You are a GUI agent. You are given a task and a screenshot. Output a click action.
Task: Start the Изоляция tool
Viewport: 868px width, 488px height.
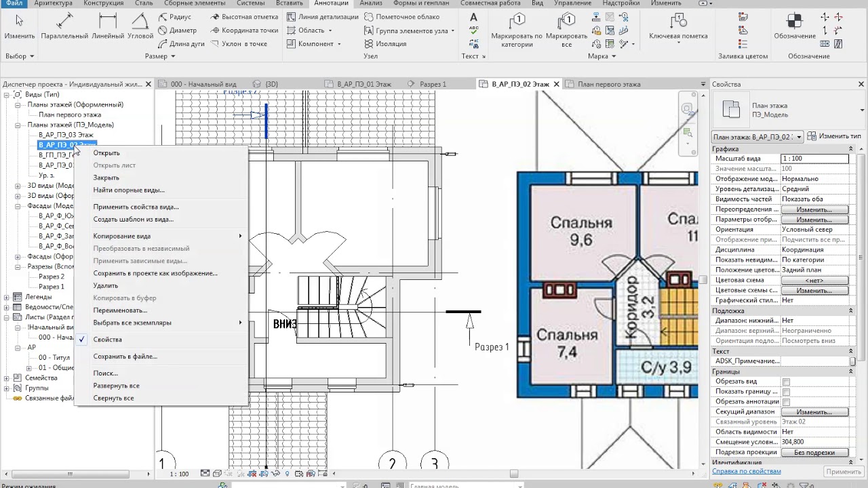click(x=384, y=44)
